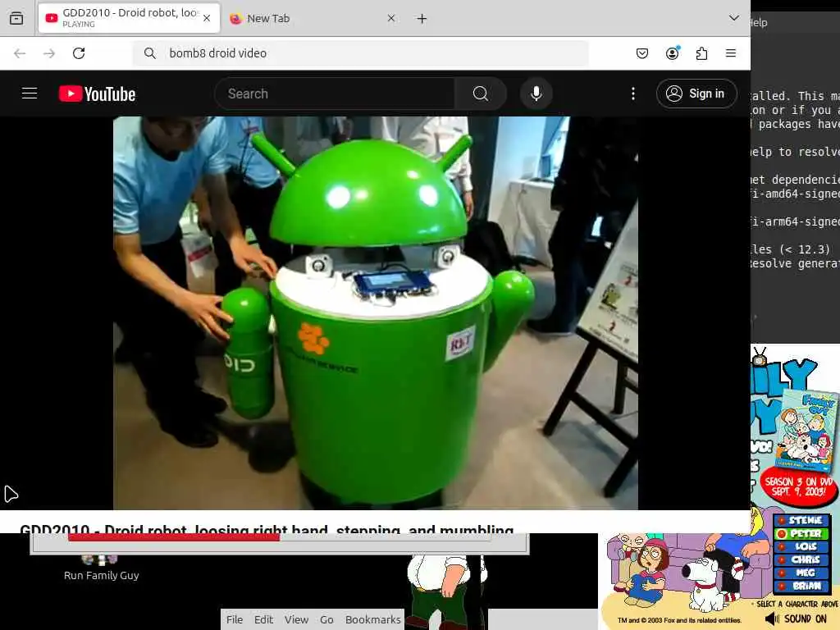Open the Firefox application hamburger menu
The width and height of the screenshot is (840, 630).
pyautogui.click(x=731, y=53)
